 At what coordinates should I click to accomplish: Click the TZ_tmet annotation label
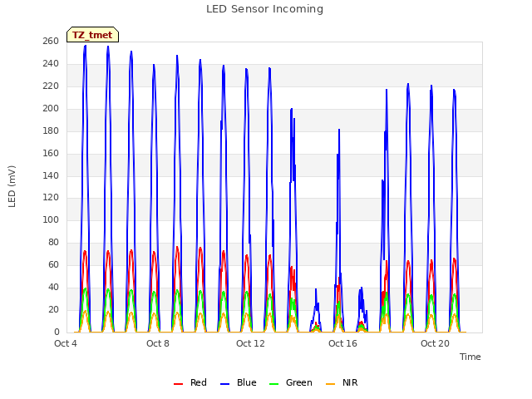(92, 35)
